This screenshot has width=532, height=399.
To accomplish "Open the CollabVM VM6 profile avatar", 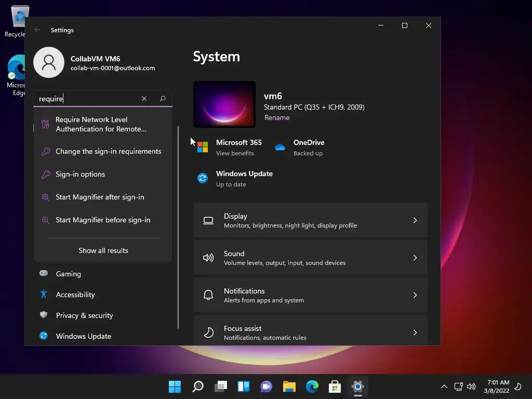I will click(49, 62).
